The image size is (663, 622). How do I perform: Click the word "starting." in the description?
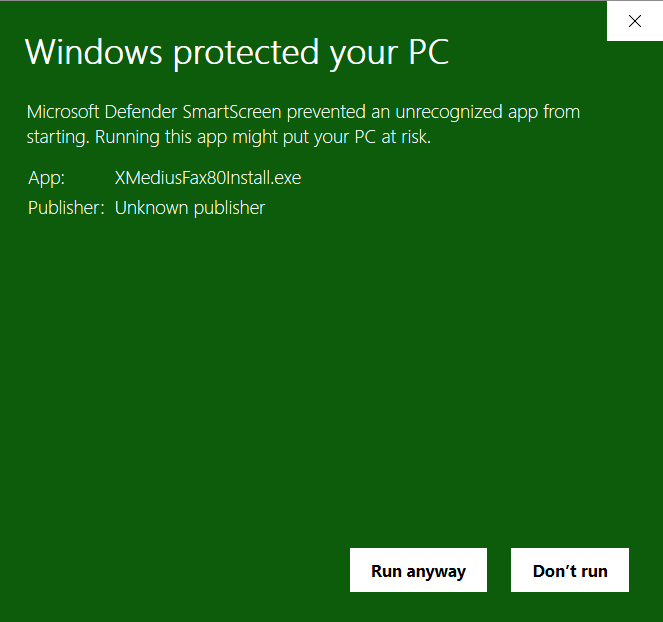[59, 137]
